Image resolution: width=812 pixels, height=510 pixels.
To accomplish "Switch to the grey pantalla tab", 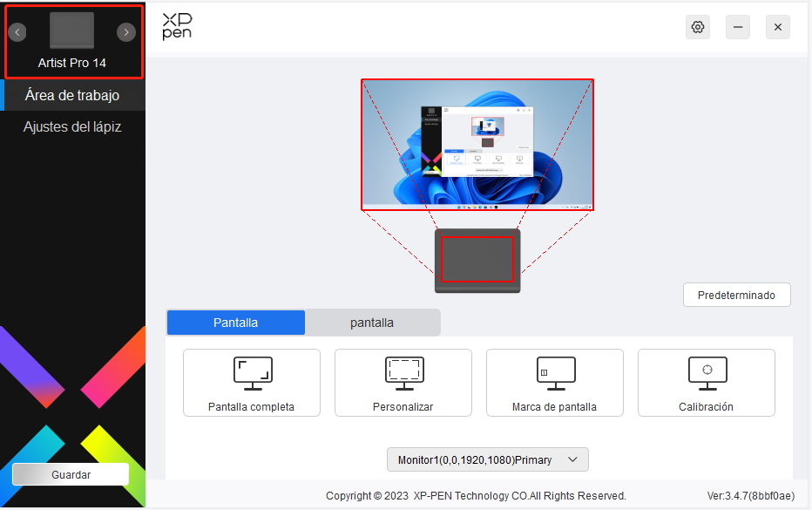I will pos(372,323).
